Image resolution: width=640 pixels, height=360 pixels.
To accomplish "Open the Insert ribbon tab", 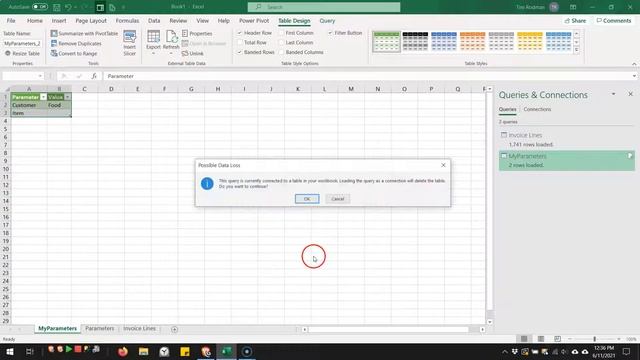I will [x=59, y=20].
